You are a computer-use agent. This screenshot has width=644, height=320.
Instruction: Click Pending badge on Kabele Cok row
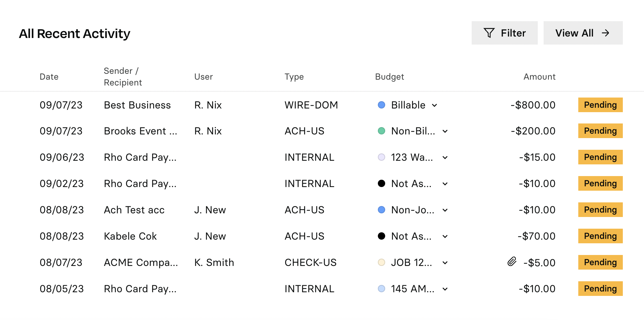tap(600, 236)
